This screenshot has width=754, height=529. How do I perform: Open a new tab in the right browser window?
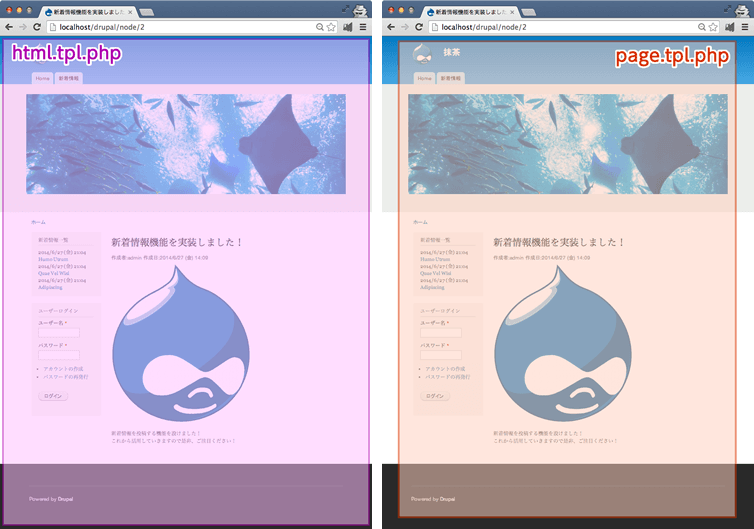pos(528,12)
